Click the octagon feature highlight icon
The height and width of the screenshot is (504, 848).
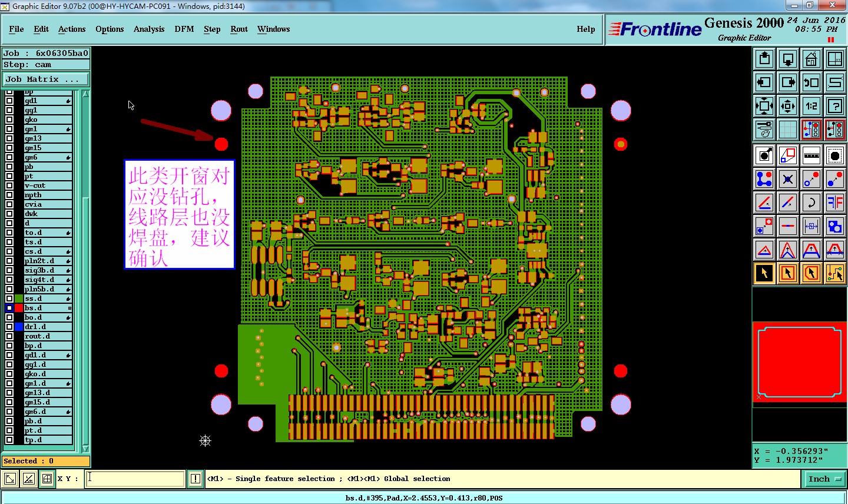tap(835, 155)
